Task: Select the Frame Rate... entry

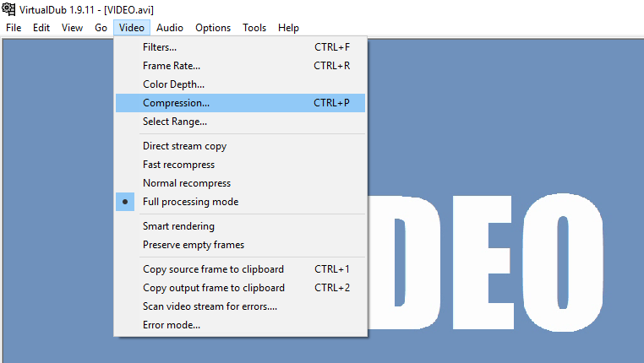Action: [240, 66]
